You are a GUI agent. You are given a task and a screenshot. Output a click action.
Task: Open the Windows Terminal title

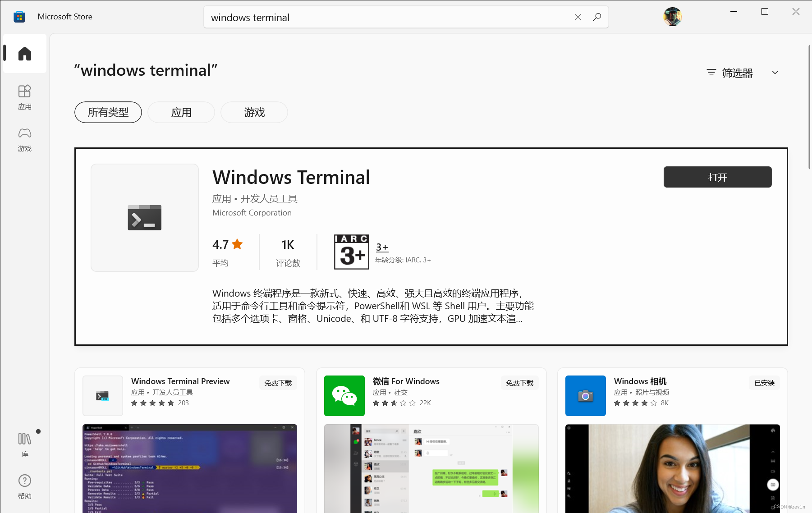pos(291,177)
